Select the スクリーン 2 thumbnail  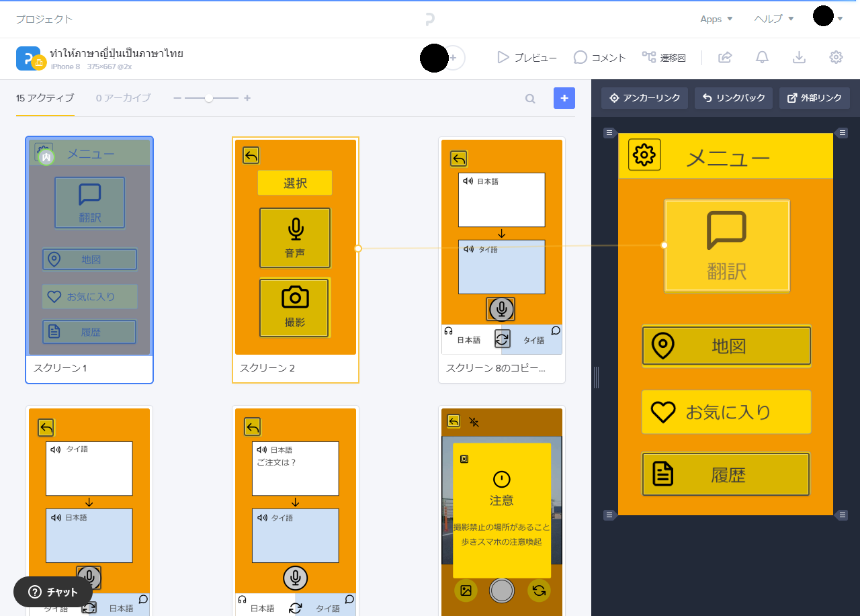(x=296, y=260)
